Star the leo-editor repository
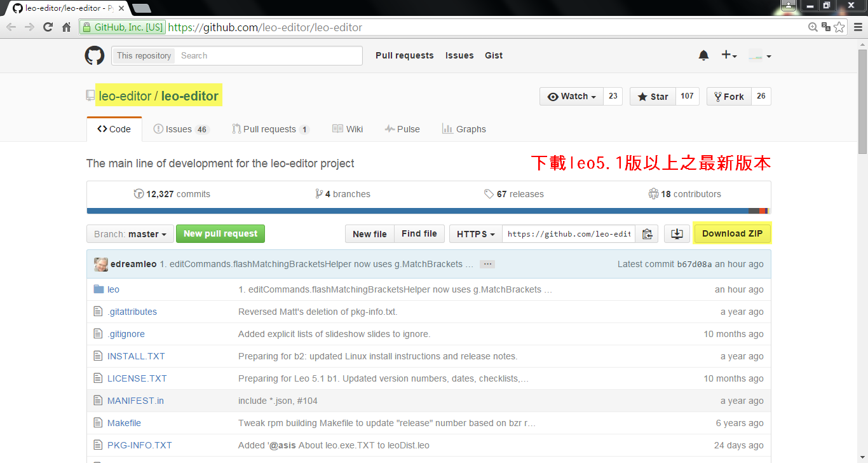The width and height of the screenshot is (868, 463). [653, 97]
